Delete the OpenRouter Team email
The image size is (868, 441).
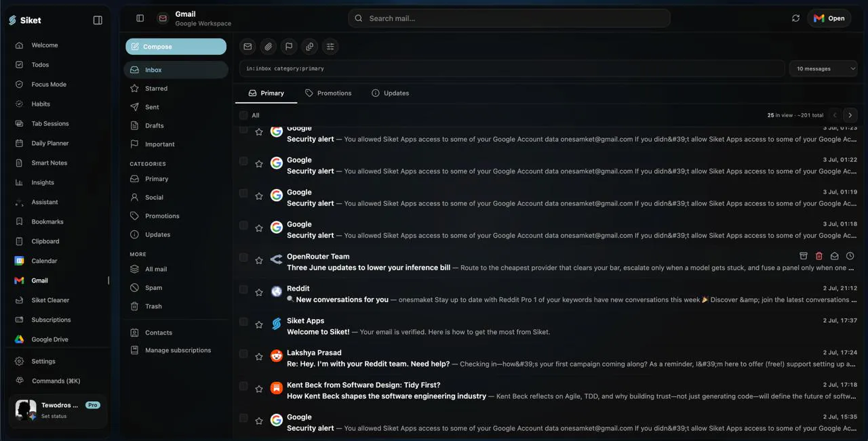(818, 256)
